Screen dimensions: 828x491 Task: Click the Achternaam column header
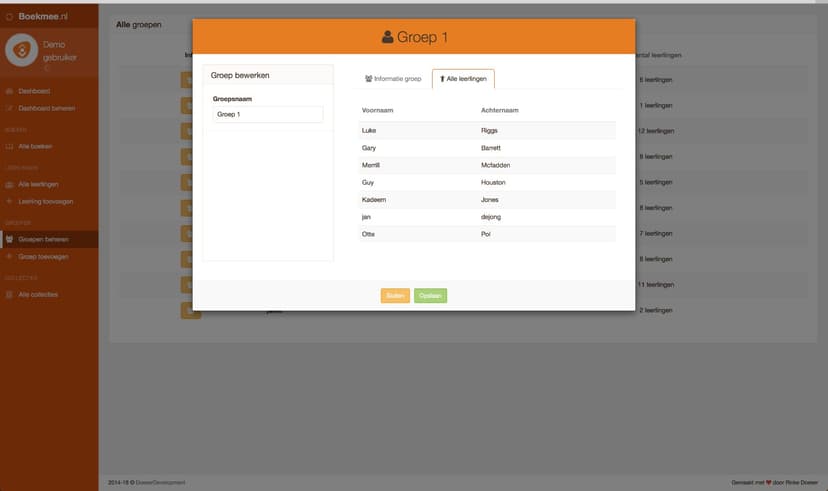point(500,110)
